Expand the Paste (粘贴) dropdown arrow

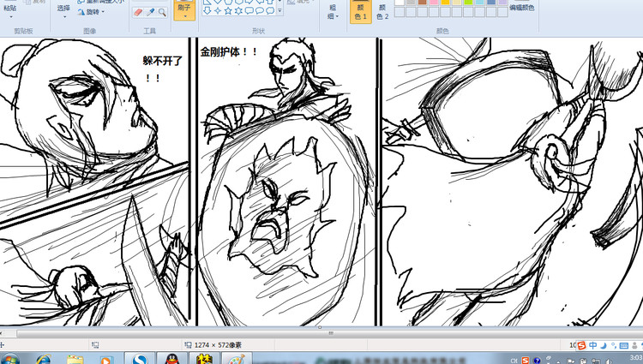pyautogui.click(x=9, y=15)
